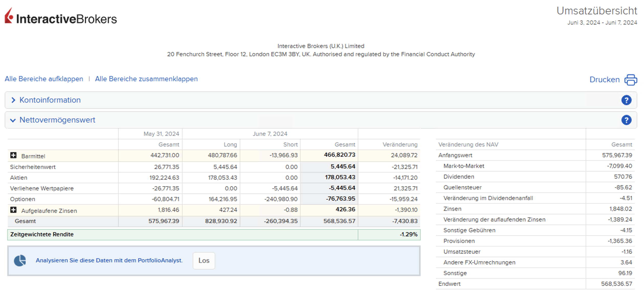Screen dimensions: 644x292
Task: Click the Endwert value 568,536.57
Action: click(x=616, y=284)
